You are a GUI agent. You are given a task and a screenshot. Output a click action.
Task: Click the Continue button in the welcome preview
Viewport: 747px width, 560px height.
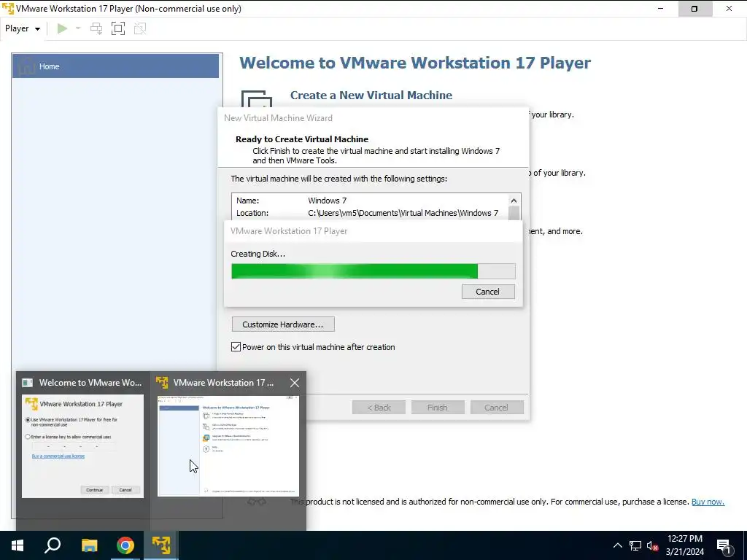94,489
